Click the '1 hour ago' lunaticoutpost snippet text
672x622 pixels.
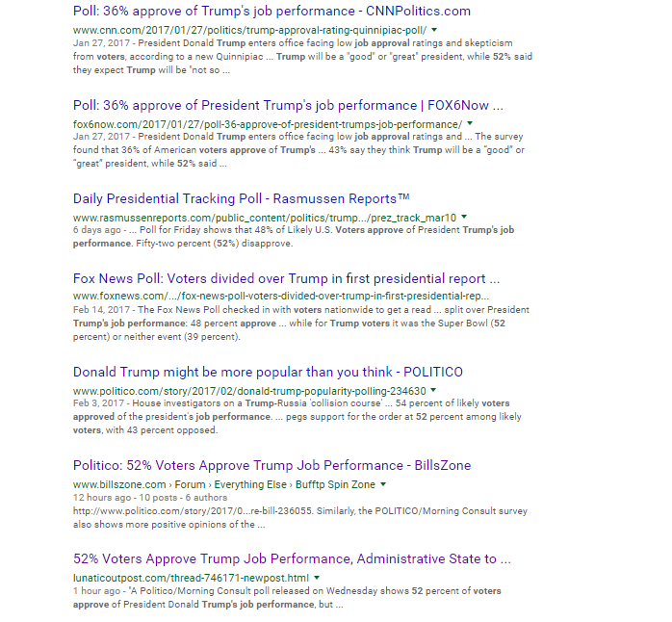click(96, 591)
